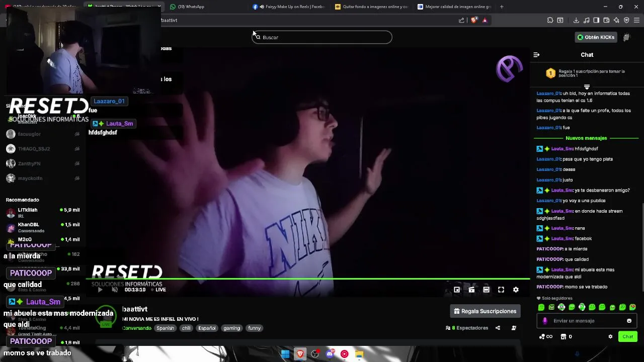
Task: Click the Brave Shields lion icon
Action: [474, 20]
